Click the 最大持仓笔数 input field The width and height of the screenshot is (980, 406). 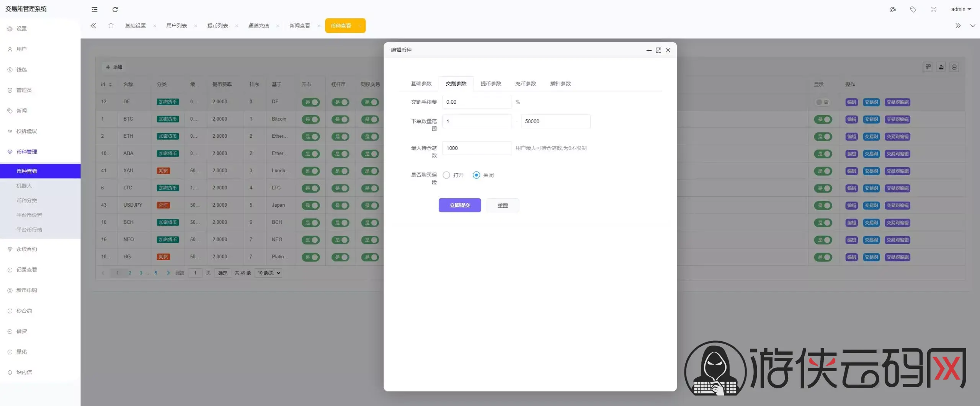(x=477, y=148)
